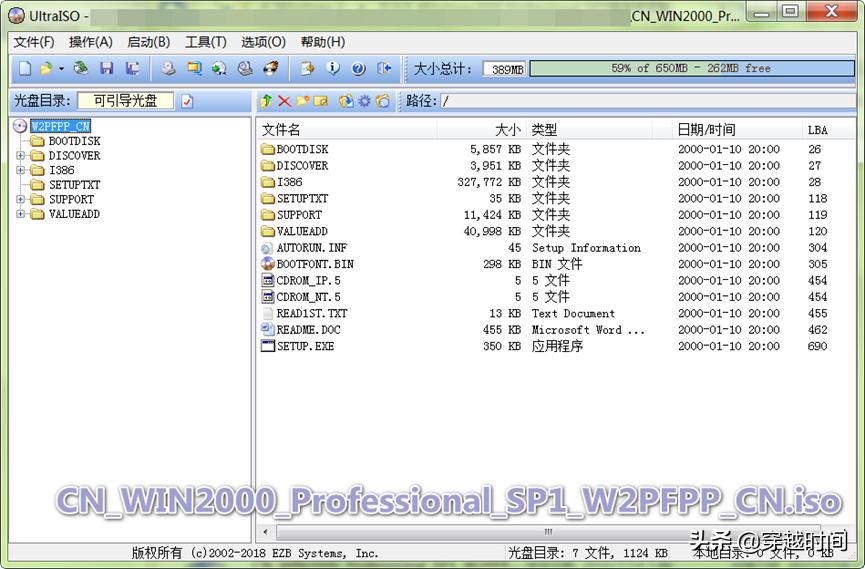Click the Mount to virtual drive icon
865x569 pixels.
[x=245, y=68]
